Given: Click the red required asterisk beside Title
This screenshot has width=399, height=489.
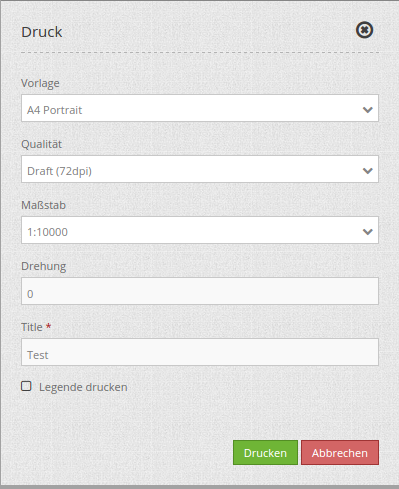Looking at the screenshot, I should click(49, 326).
